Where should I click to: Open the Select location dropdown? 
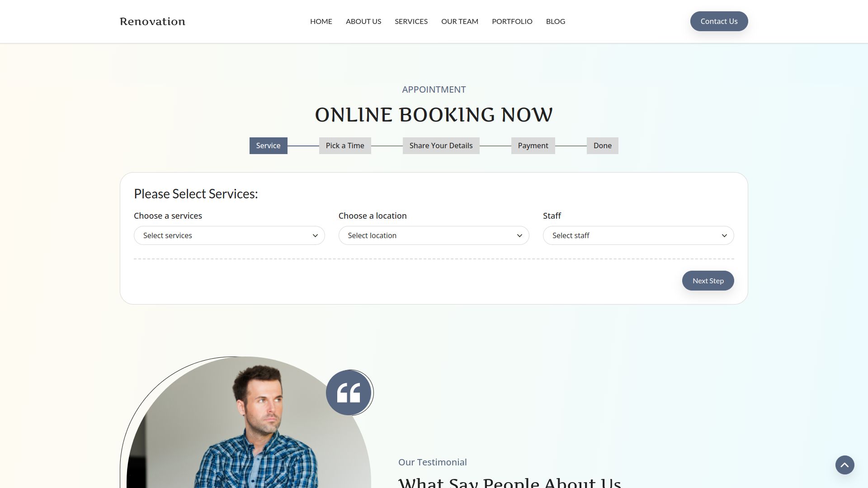pyautogui.click(x=434, y=235)
